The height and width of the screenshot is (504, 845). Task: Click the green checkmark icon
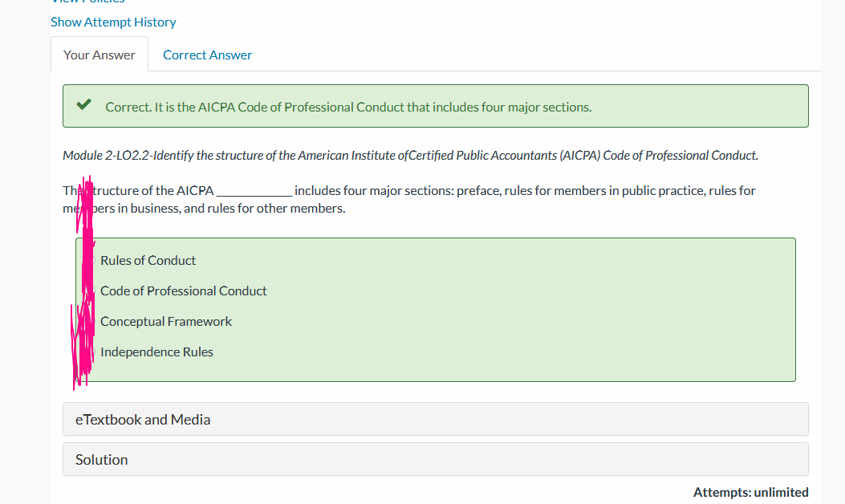[83, 104]
